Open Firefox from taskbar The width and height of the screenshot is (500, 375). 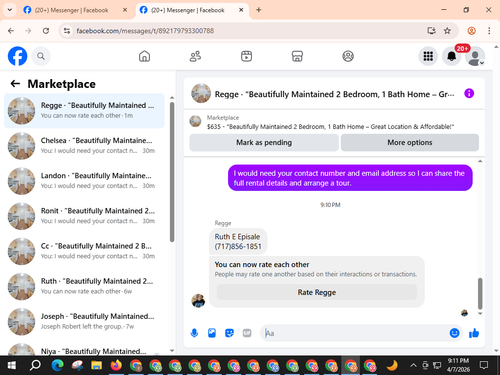tap(116, 366)
